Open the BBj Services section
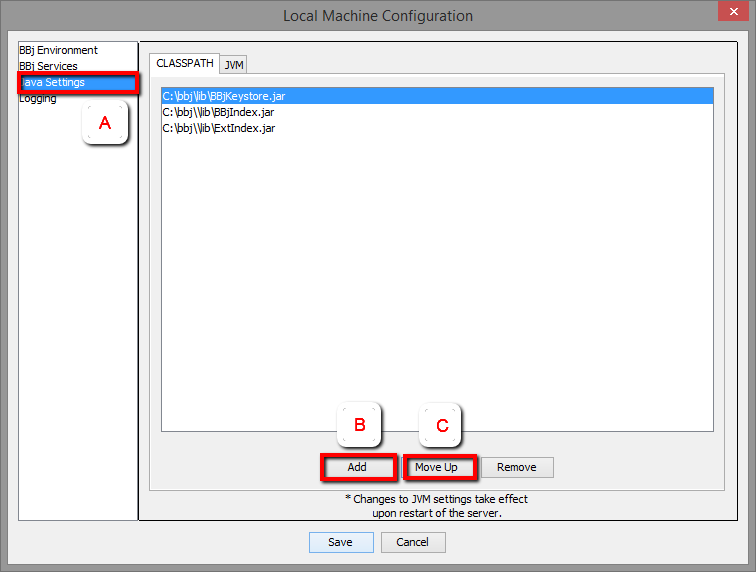Image resolution: width=756 pixels, height=572 pixels. coord(48,66)
